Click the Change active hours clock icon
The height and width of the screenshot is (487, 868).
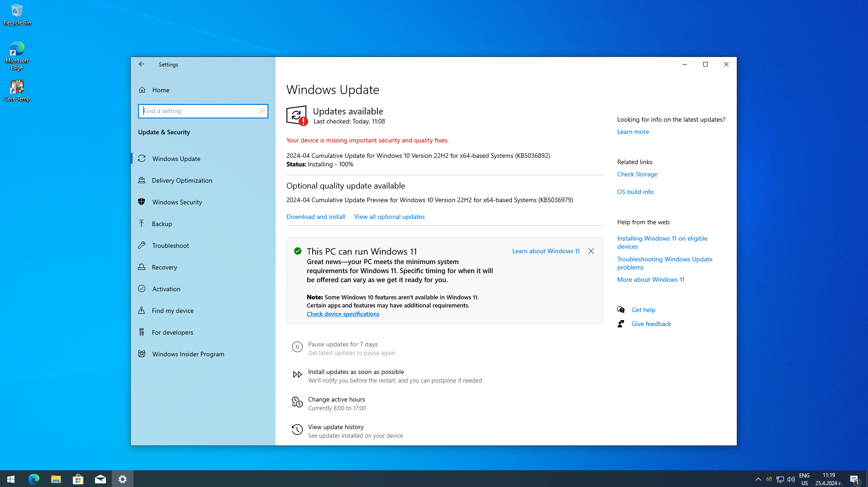pos(297,402)
